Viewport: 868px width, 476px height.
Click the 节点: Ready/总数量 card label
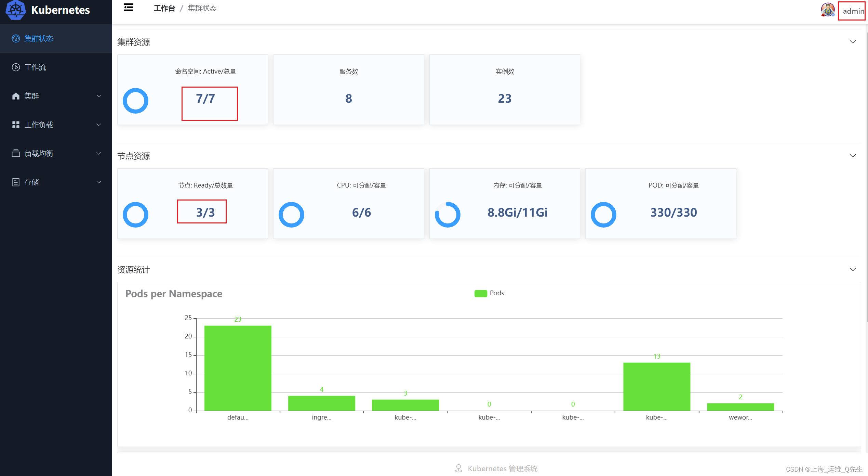[205, 185]
